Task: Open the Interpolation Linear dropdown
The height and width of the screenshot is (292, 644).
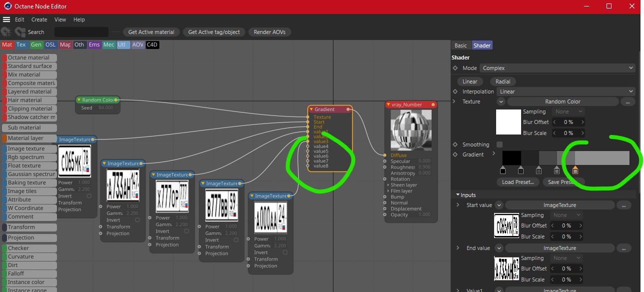Action: click(x=566, y=91)
